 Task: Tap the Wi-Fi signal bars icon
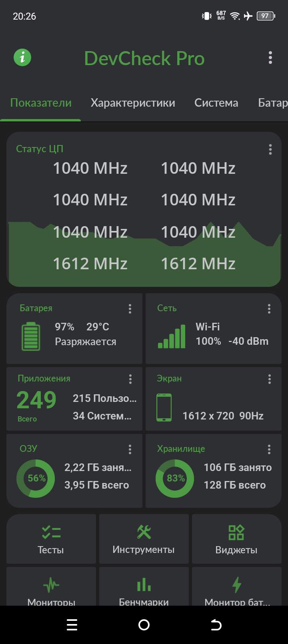(172, 336)
